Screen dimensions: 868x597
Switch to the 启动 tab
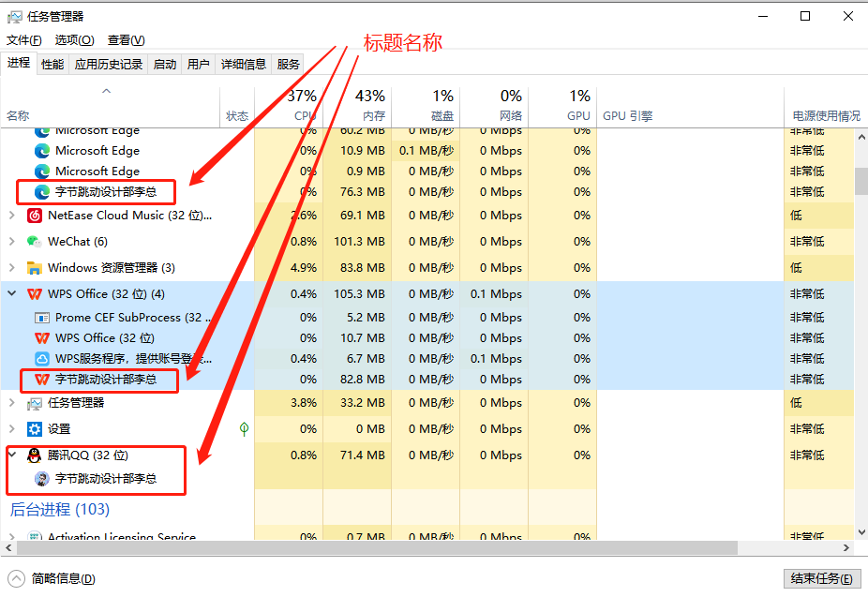pos(165,65)
